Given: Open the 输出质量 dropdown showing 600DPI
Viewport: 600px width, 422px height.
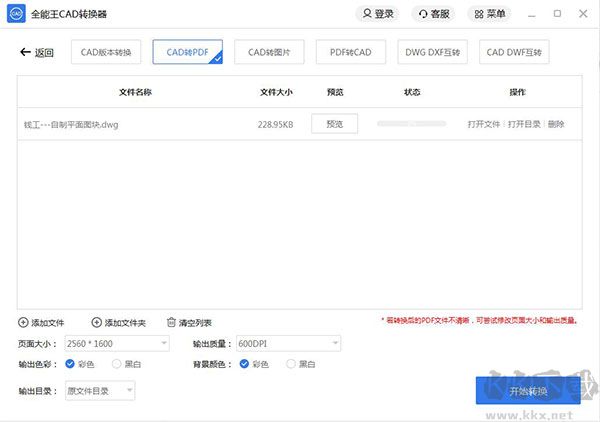Looking at the screenshot, I should 289,343.
